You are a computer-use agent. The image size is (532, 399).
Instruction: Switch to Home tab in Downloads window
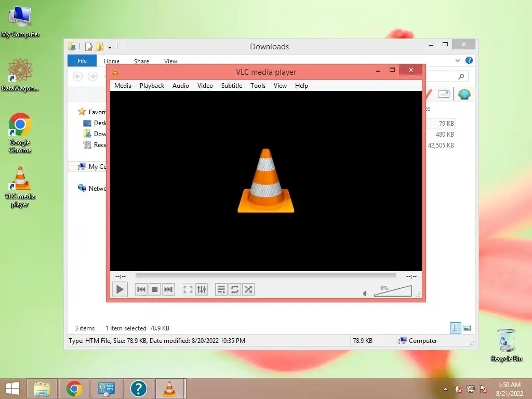coord(112,61)
